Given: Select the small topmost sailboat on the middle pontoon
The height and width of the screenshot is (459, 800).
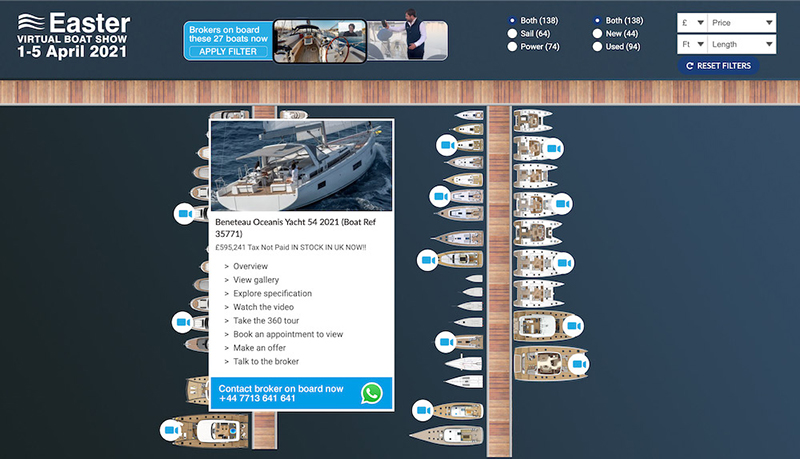Looking at the screenshot, I should point(469,115).
